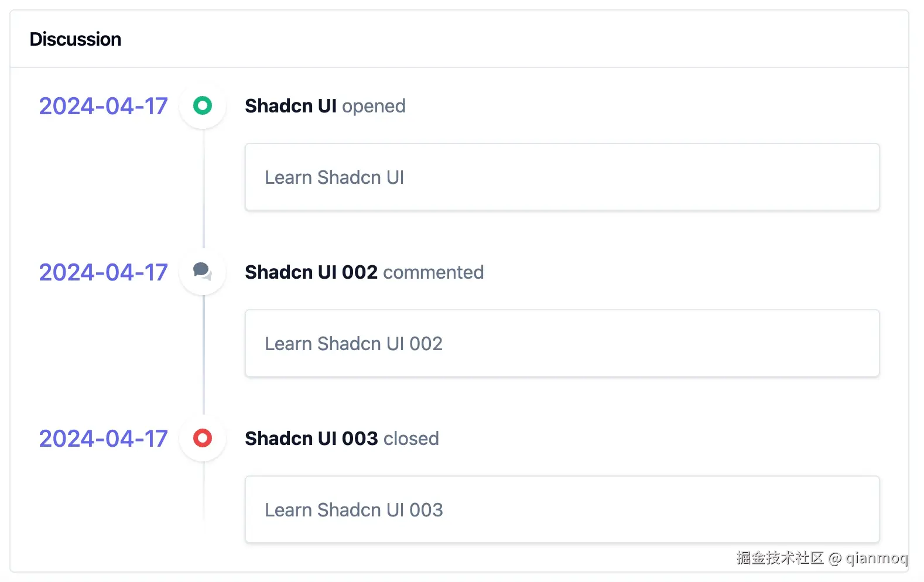This screenshot has width=924, height=582.
Task: Click the green opened status icon
Action: click(x=203, y=105)
